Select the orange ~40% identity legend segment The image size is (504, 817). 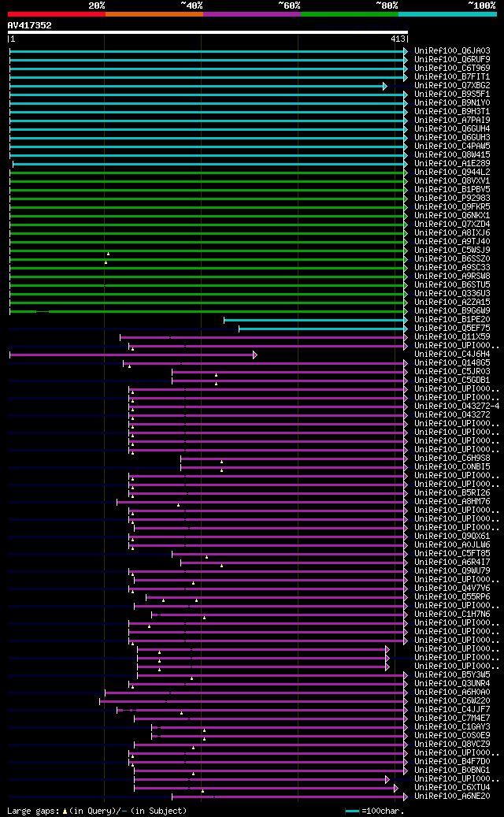154,14
